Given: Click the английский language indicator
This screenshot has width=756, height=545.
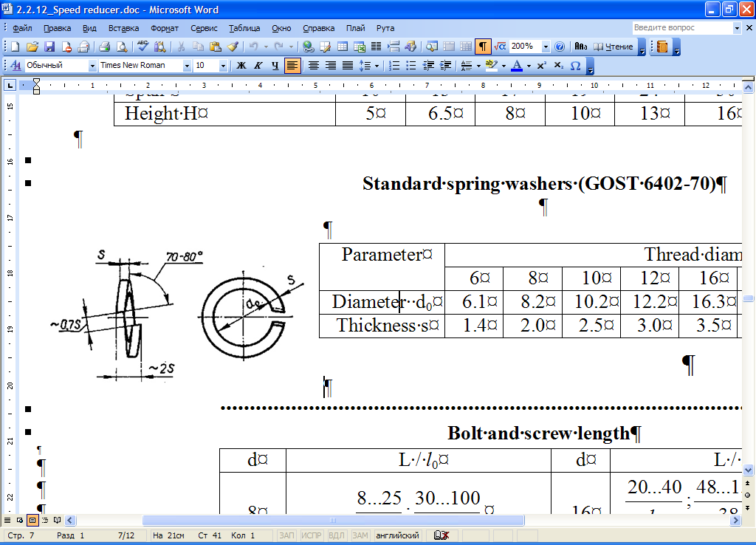Looking at the screenshot, I should [x=397, y=535].
